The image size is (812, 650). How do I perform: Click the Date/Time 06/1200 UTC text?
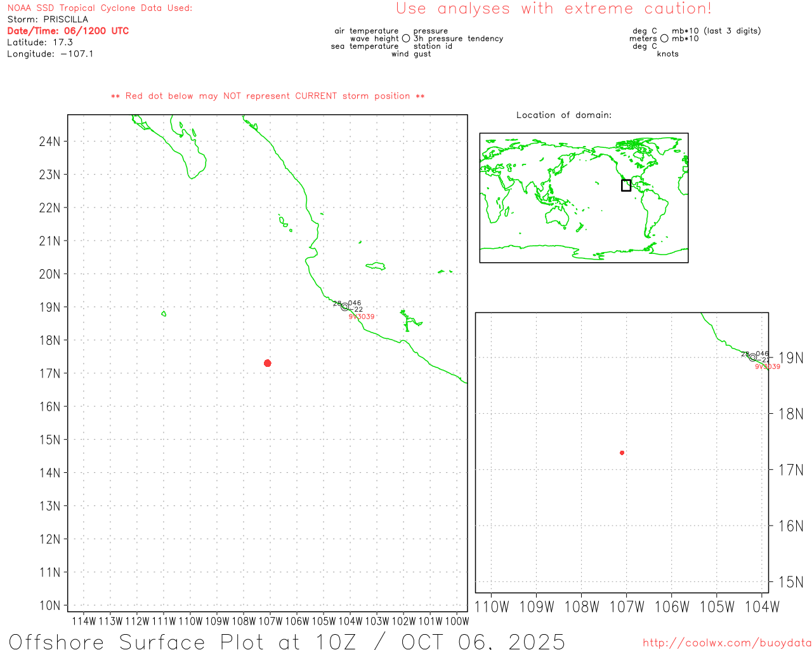coord(68,31)
